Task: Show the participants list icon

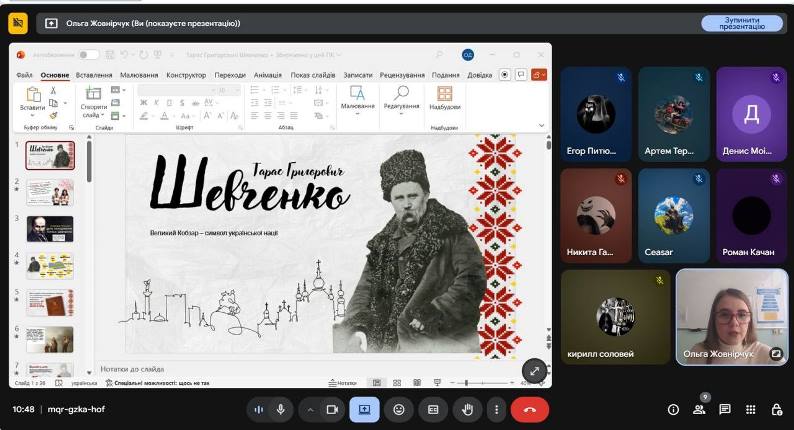Action: 699,409
